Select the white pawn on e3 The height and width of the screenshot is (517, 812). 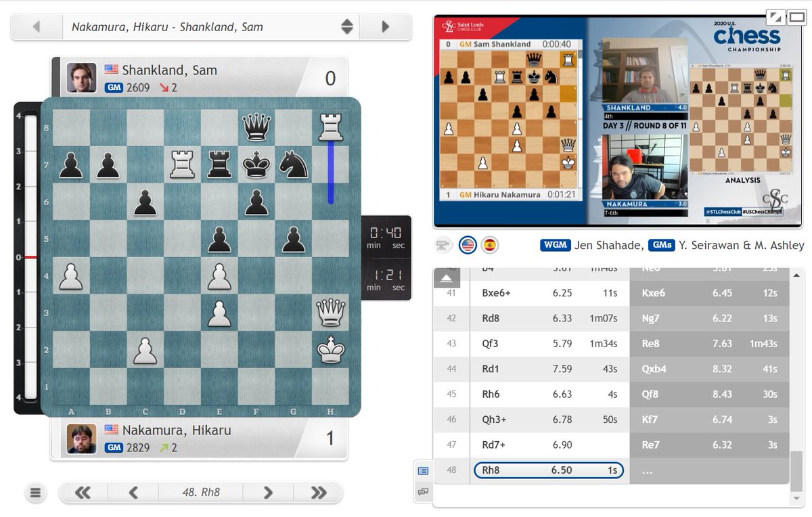(219, 313)
